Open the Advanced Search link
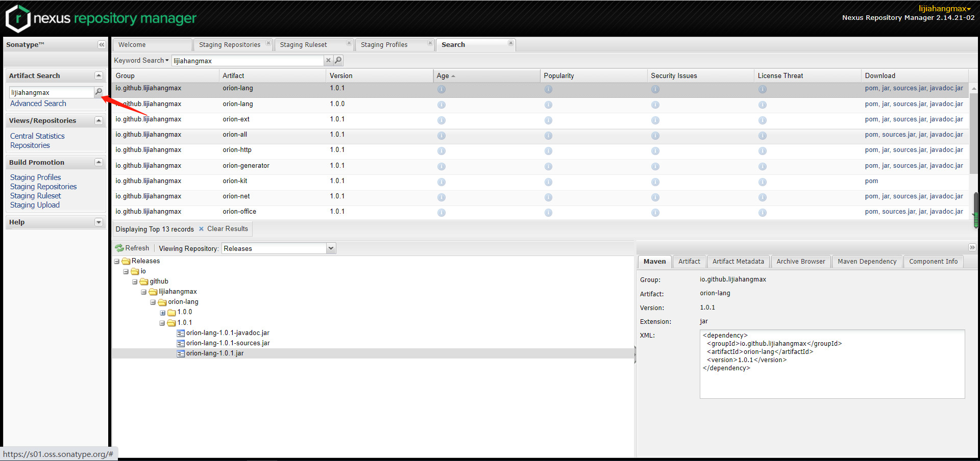Screen dimensions: 980x461 click(38, 104)
